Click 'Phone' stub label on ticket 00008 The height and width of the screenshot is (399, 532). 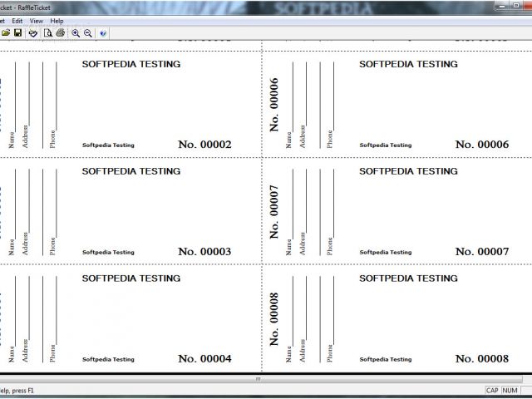pos(329,353)
